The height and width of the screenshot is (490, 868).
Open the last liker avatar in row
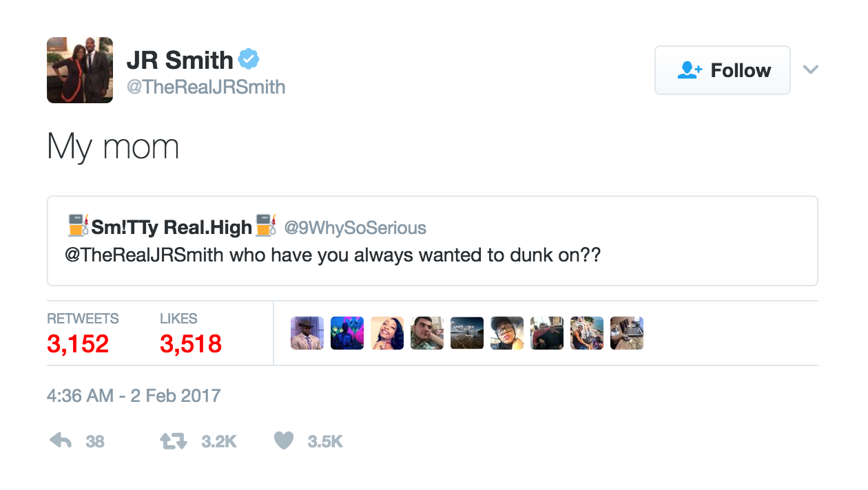627,333
